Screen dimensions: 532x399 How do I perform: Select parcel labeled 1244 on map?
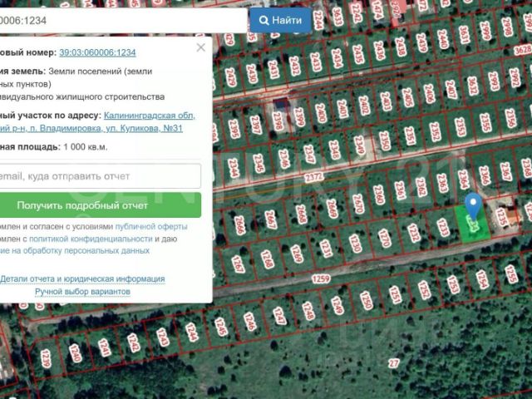(x=192, y=332)
